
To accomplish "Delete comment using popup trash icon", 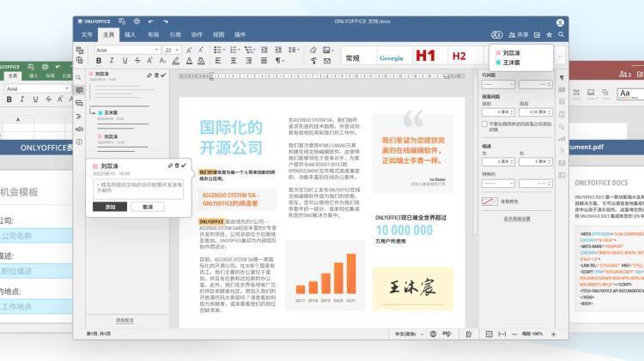I will pyautogui.click(x=177, y=165).
